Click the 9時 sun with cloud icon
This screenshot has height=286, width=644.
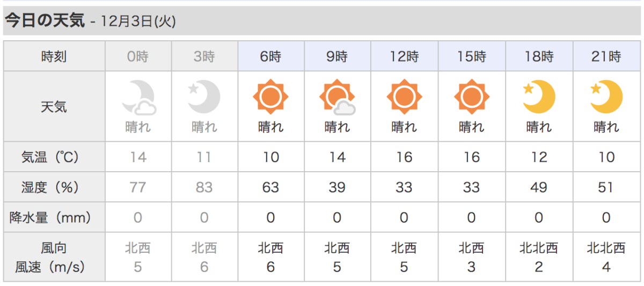[338, 98]
